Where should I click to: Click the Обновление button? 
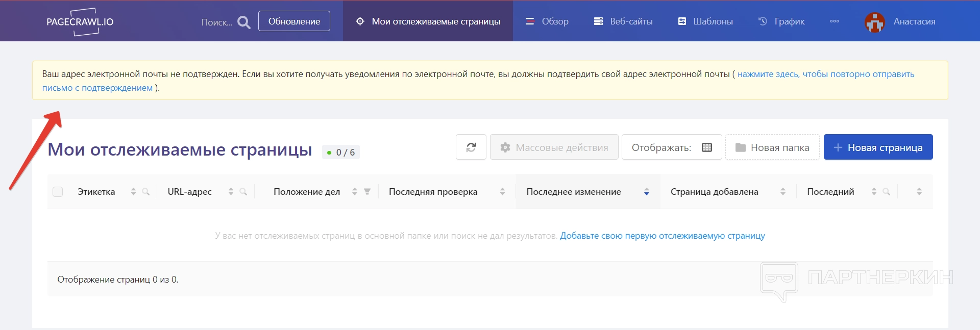click(x=294, y=21)
